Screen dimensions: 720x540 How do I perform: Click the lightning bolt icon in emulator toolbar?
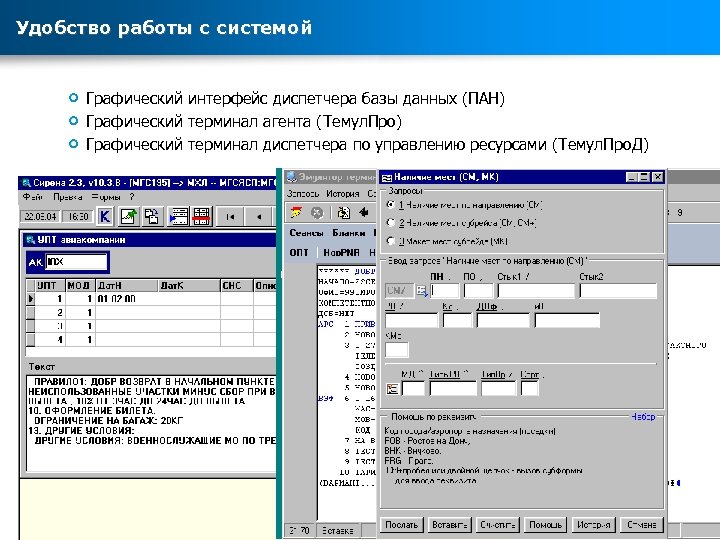(x=296, y=213)
